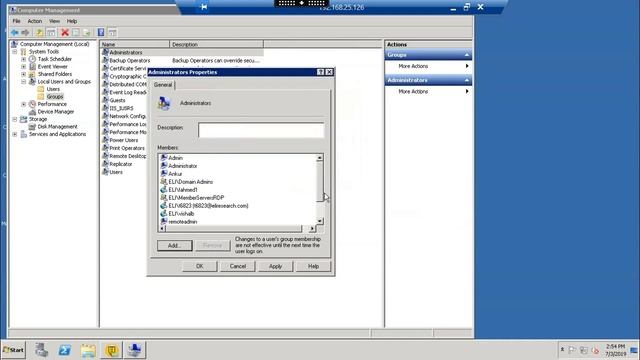Select member Ankur in the list

coord(175,174)
